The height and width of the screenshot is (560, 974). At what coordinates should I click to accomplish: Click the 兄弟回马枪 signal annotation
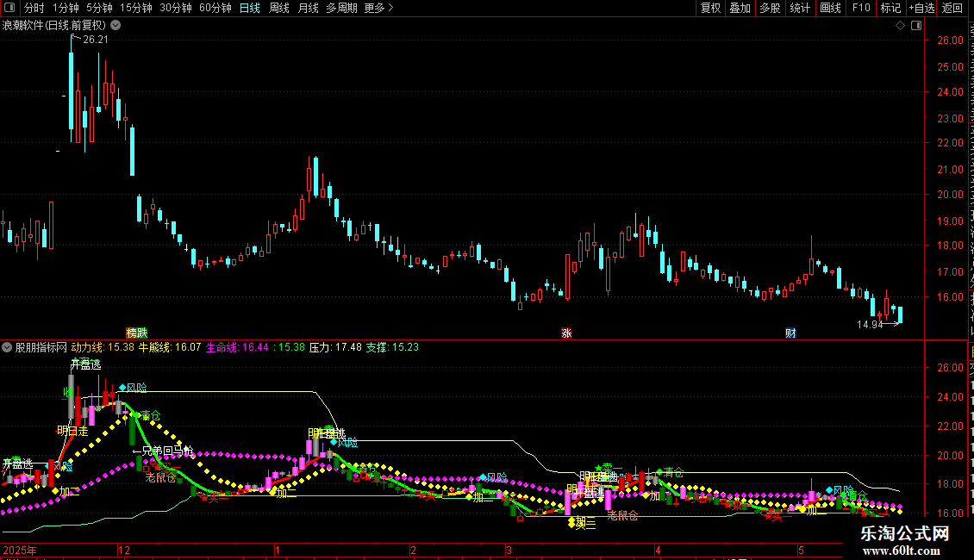point(164,451)
